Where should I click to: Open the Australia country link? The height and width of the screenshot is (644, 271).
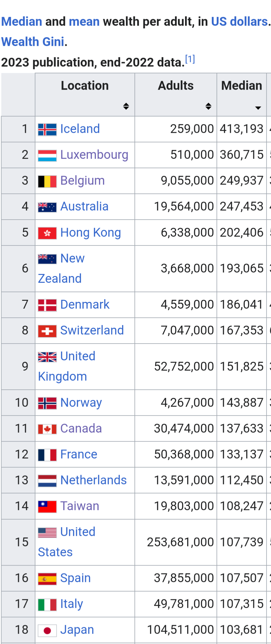84,206
